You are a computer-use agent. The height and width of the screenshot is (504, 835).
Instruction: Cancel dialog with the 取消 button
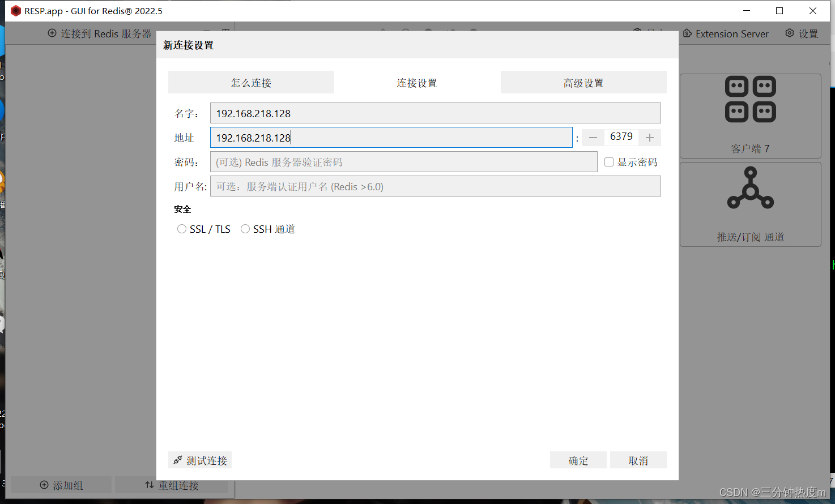[638, 460]
